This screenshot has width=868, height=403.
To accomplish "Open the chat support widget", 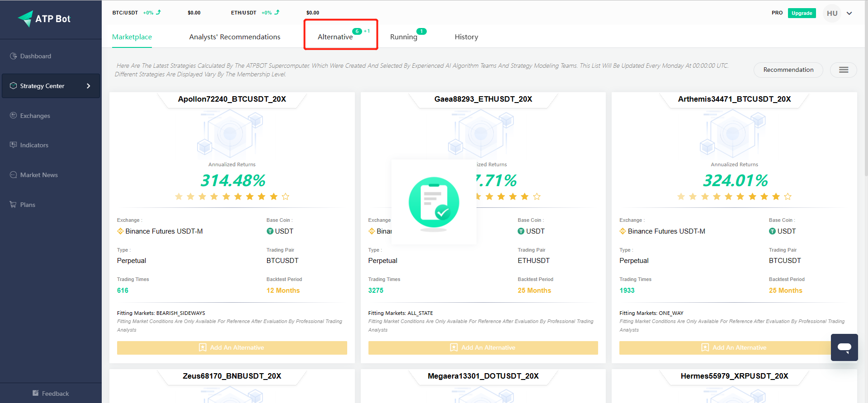I will pos(844,347).
